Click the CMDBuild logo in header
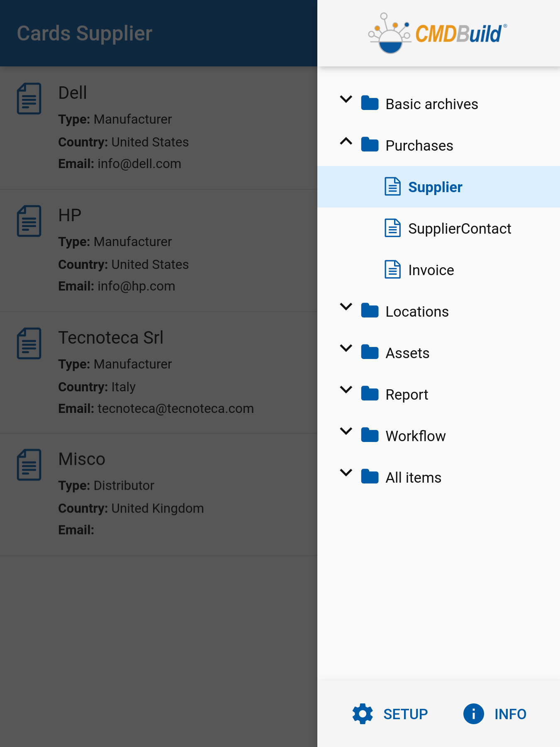The image size is (560, 747). point(438,33)
